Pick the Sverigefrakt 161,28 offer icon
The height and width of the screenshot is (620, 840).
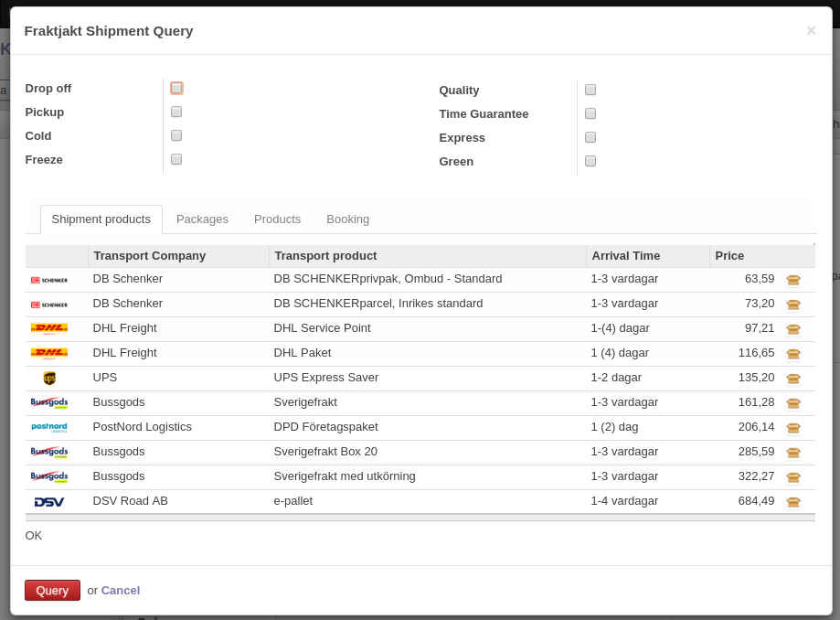pyautogui.click(x=793, y=403)
